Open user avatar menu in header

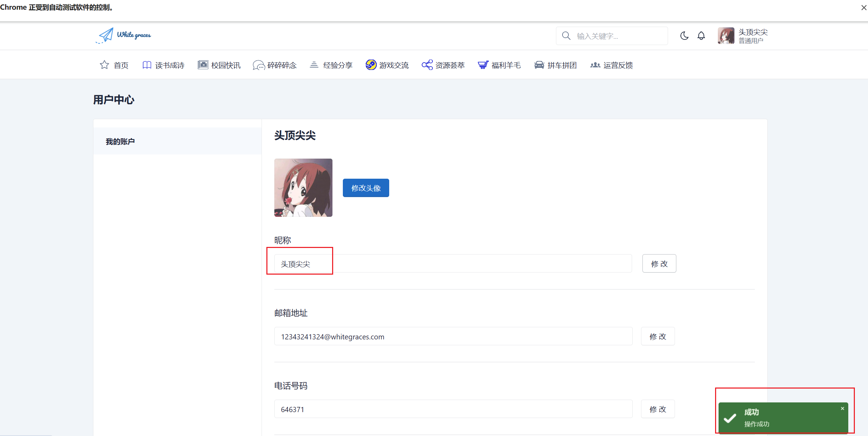pyautogui.click(x=726, y=36)
